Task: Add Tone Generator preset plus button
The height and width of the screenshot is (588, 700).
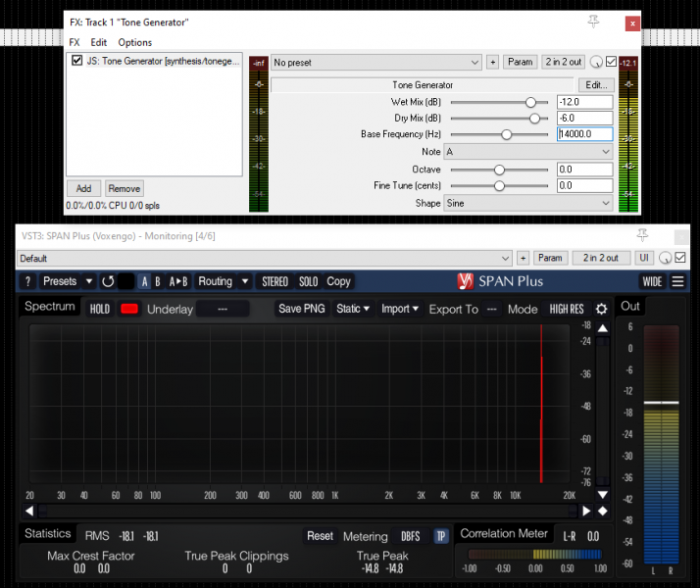Action: [x=493, y=62]
